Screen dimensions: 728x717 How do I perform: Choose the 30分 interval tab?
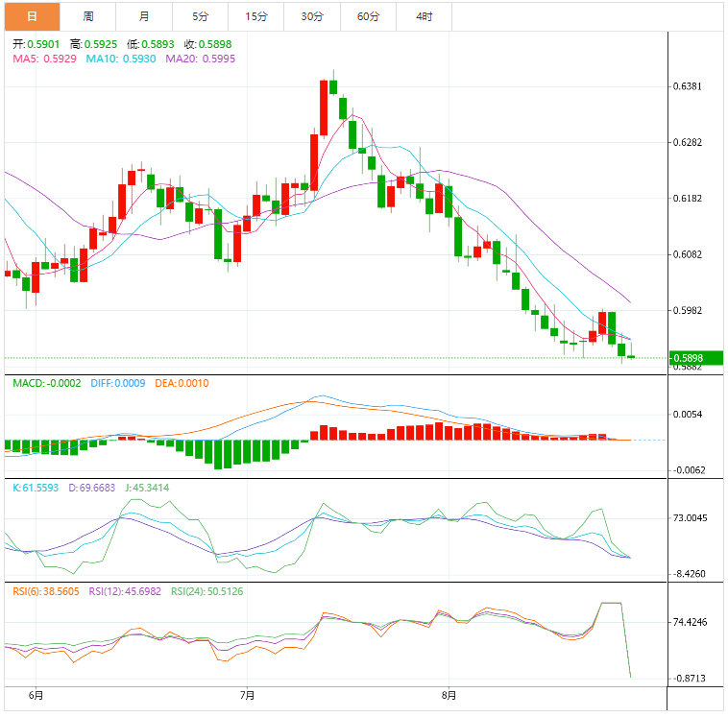[312, 16]
